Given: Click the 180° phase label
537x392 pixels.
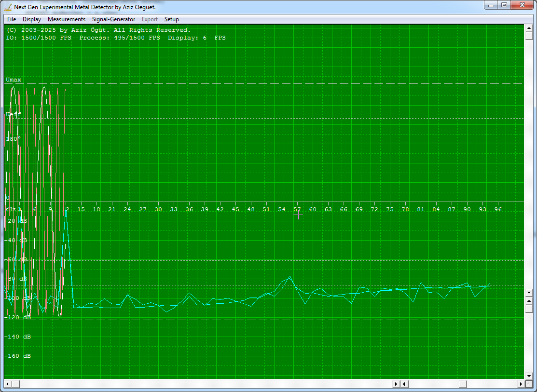Looking at the screenshot, I should pyautogui.click(x=14, y=139).
